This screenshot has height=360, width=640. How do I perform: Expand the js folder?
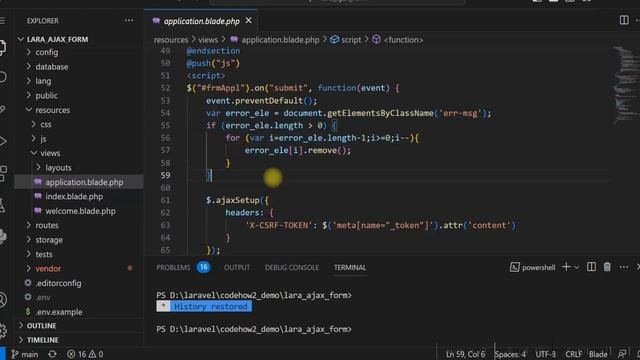pyautogui.click(x=43, y=139)
